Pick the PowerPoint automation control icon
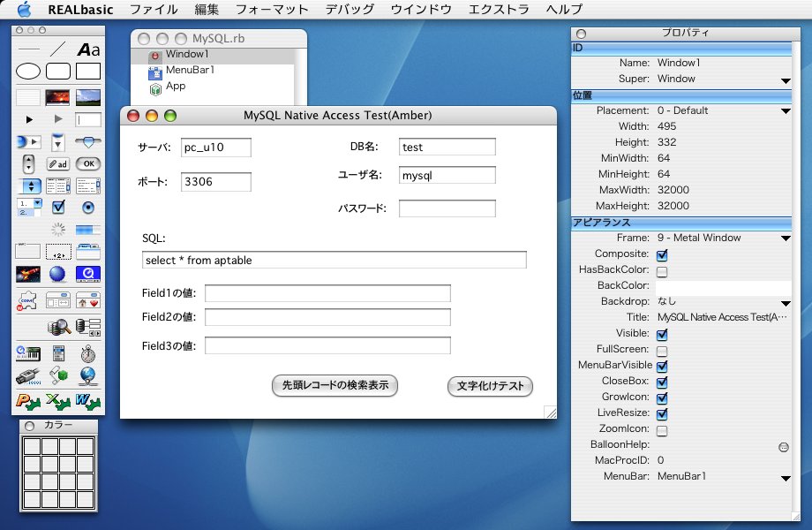 tap(28, 402)
